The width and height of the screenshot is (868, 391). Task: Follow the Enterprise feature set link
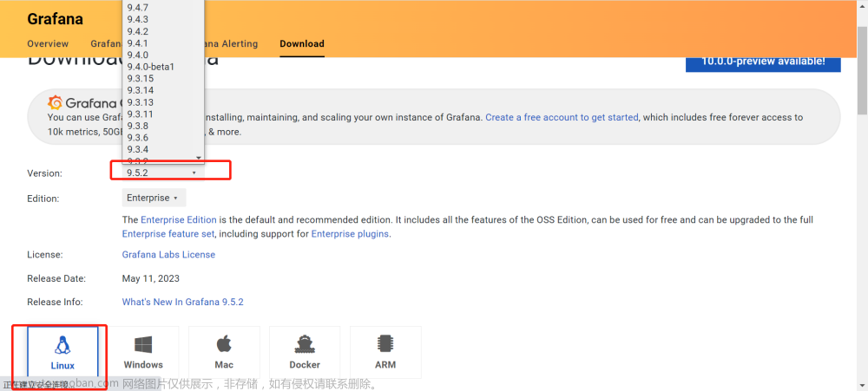[x=168, y=234]
